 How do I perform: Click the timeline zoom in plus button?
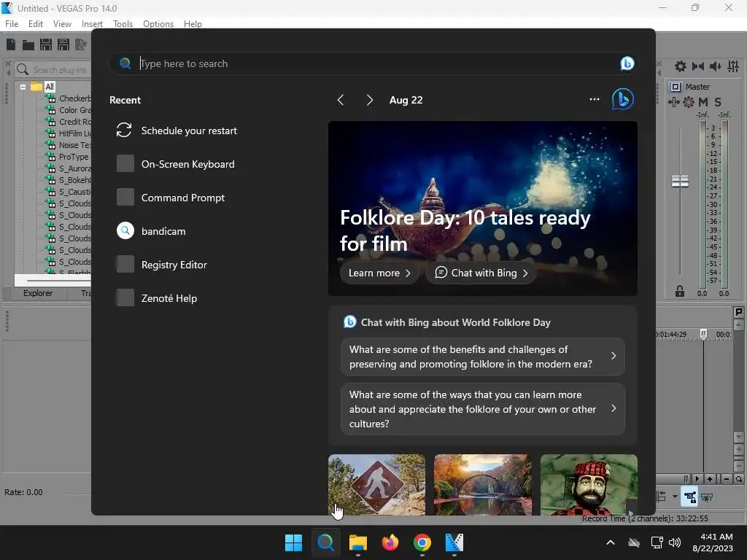click(709, 479)
